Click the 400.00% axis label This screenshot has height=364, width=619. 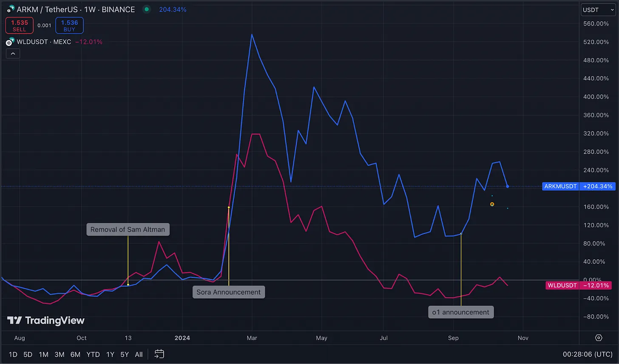point(596,97)
